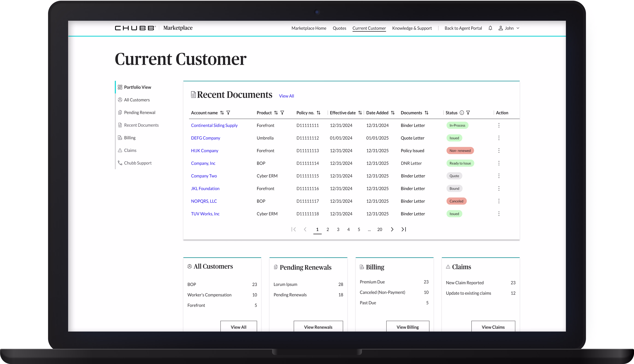This screenshot has width=634, height=364.
Task: Sort by Effective date column
Action: 360,113
